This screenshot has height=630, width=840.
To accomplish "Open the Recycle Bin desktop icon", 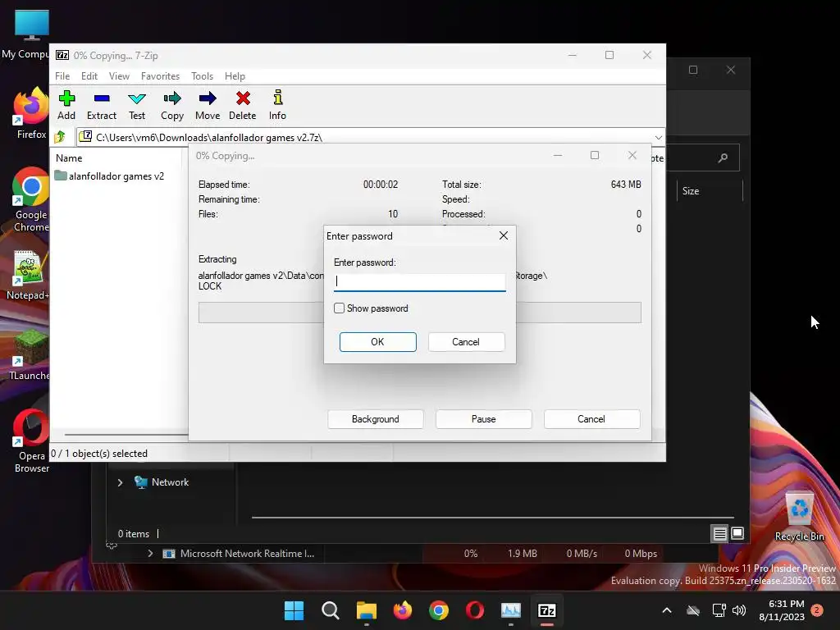I will tap(799, 517).
